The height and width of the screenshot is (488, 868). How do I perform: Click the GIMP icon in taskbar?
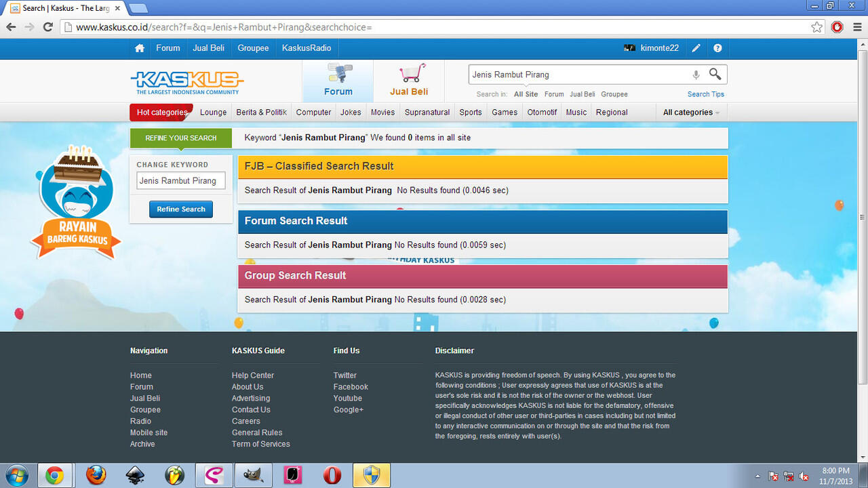tap(253, 475)
